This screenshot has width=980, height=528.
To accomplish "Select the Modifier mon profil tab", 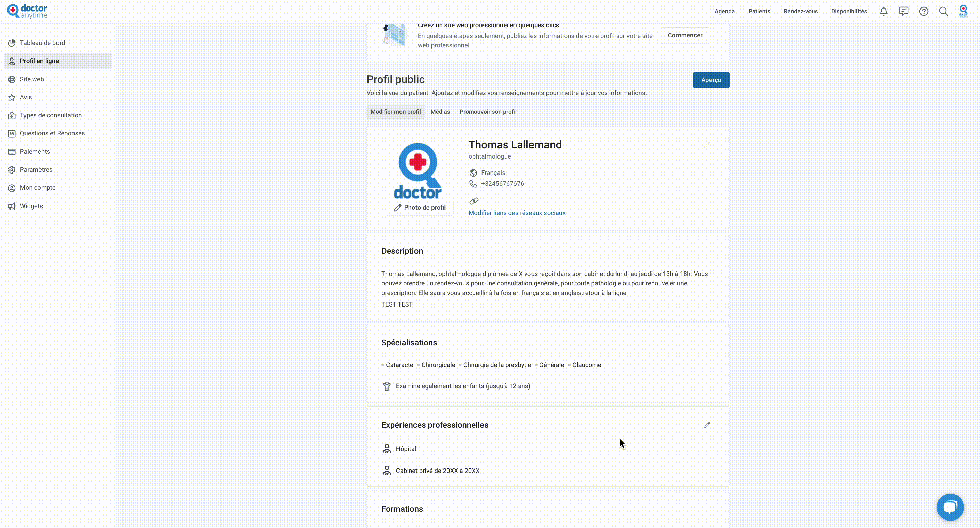I will pos(395,112).
